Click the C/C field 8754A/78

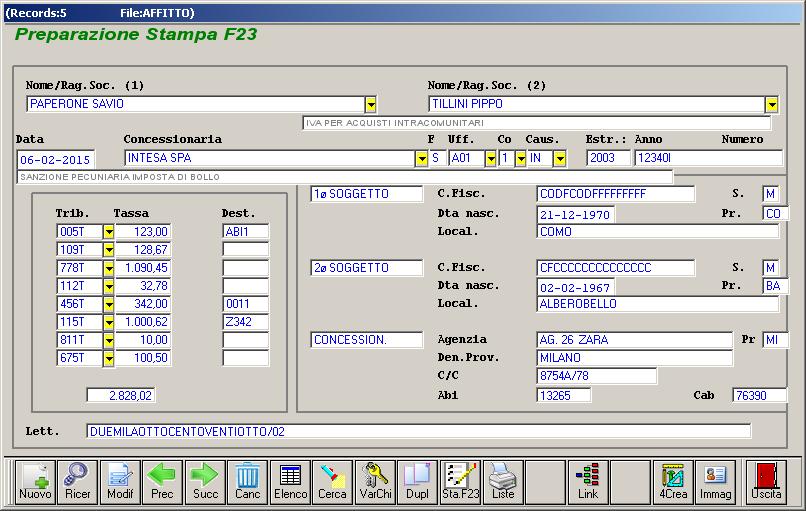596,376
